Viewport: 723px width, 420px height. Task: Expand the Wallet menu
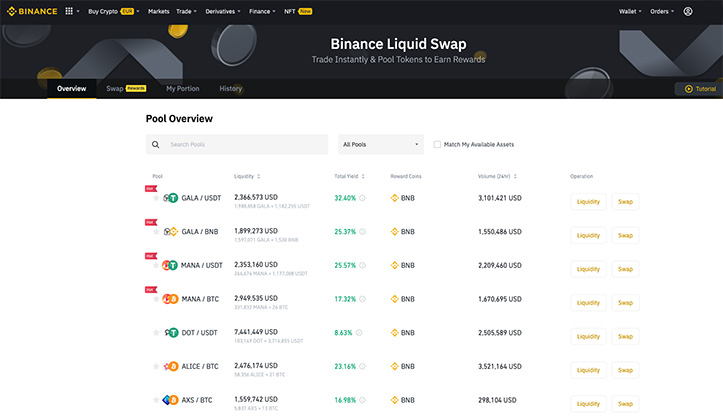pyautogui.click(x=630, y=11)
